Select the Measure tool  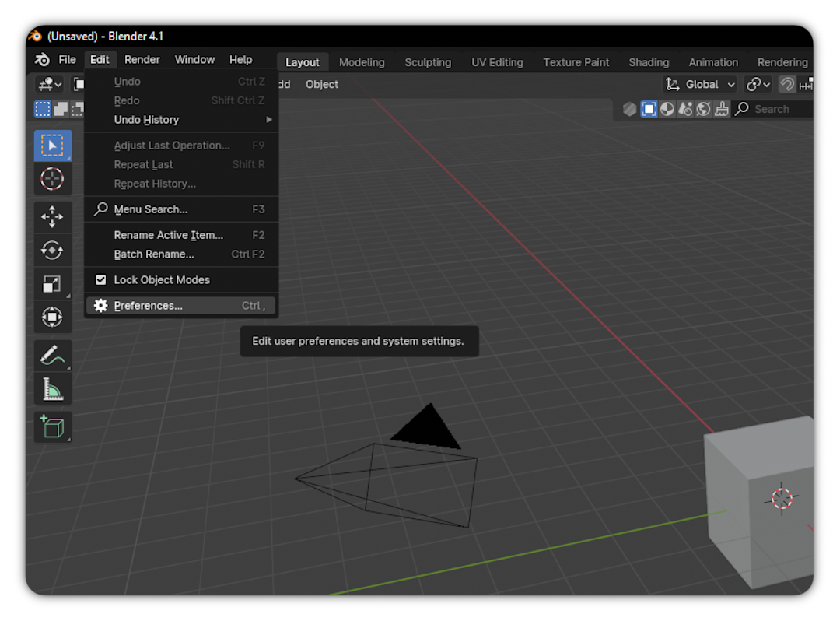(x=53, y=388)
